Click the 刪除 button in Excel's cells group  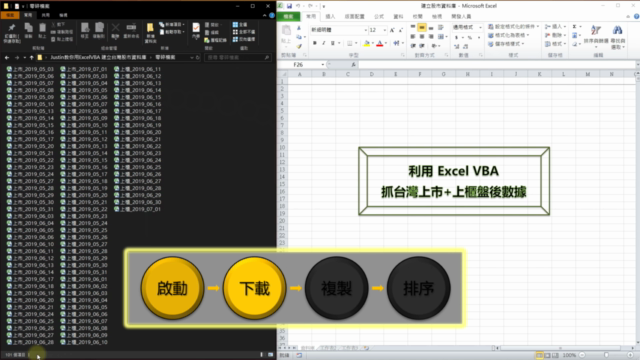556,35
